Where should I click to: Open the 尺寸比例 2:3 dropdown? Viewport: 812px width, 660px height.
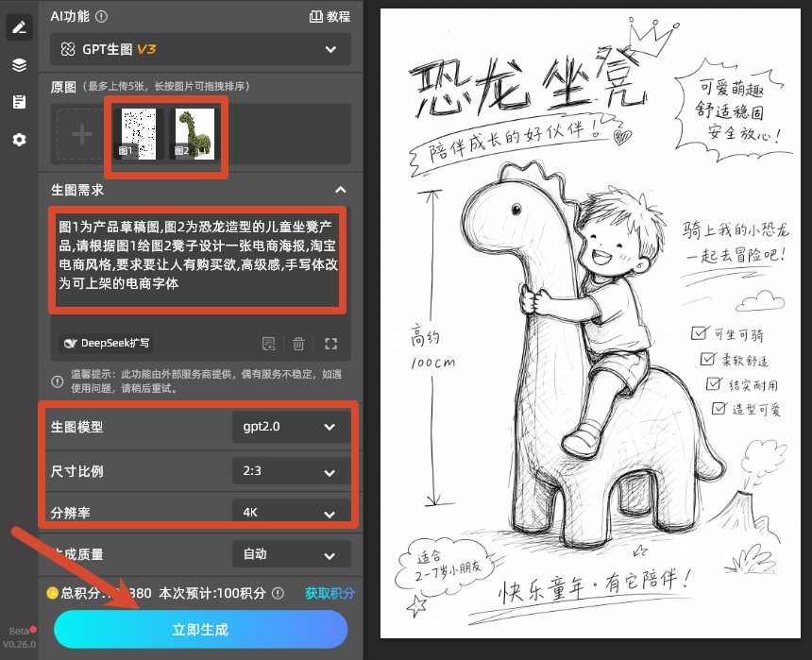tap(291, 471)
